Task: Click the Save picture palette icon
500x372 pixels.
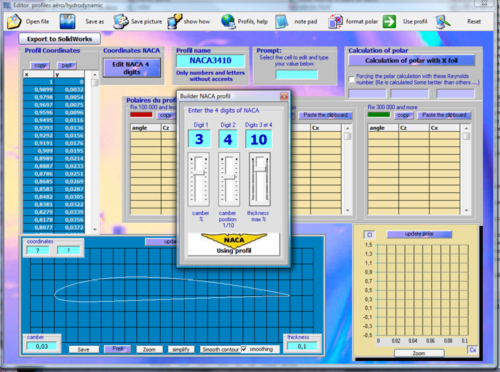Action: point(120,22)
